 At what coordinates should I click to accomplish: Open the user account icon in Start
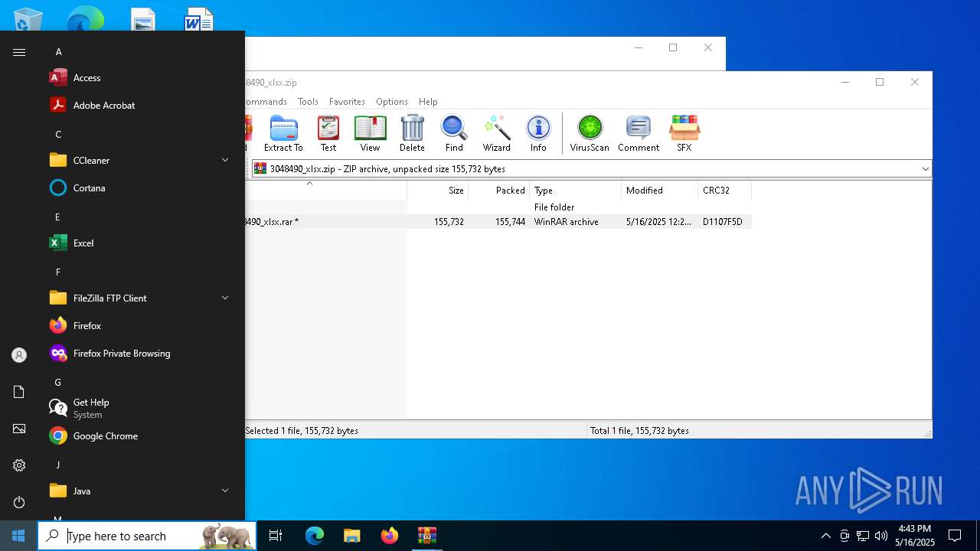coord(19,355)
